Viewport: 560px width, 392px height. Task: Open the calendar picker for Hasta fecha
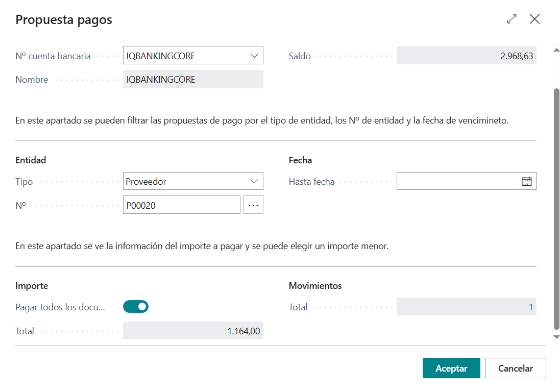pyautogui.click(x=526, y=181)
